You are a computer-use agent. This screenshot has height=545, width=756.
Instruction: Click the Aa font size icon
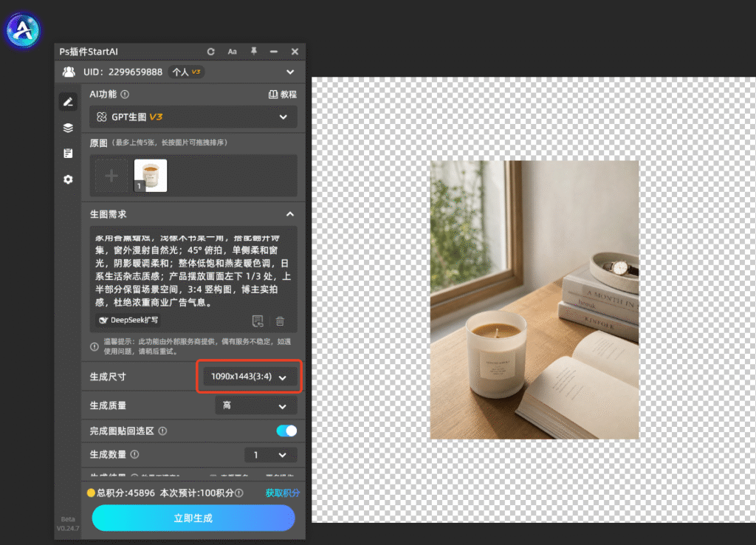(x=233, y=52)
